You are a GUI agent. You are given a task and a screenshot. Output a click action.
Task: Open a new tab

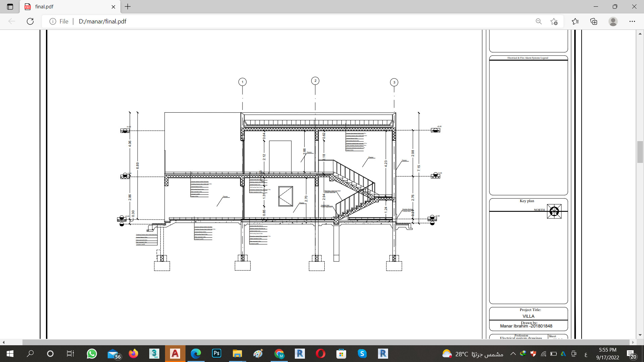tap(128, 7)
